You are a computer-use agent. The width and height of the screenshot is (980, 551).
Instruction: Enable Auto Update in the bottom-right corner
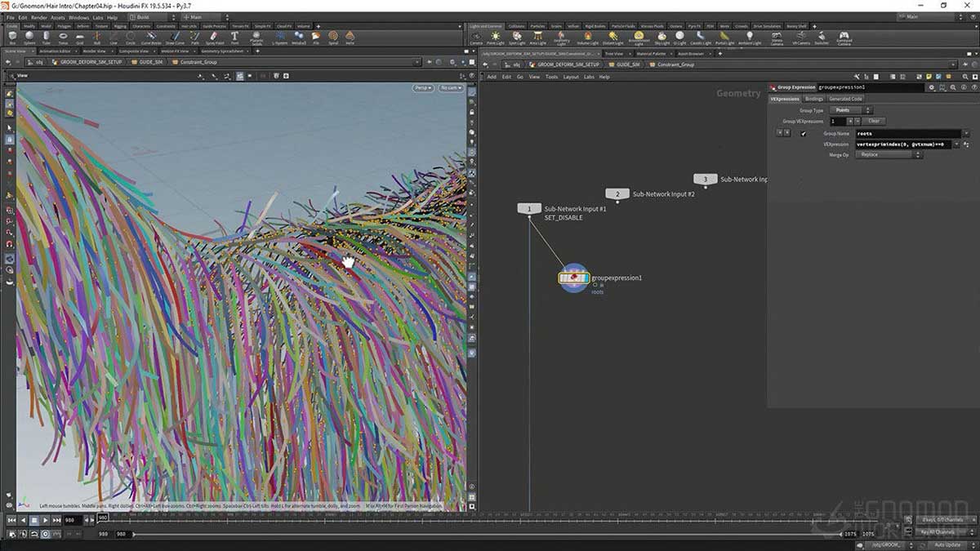tap(947, 544)
